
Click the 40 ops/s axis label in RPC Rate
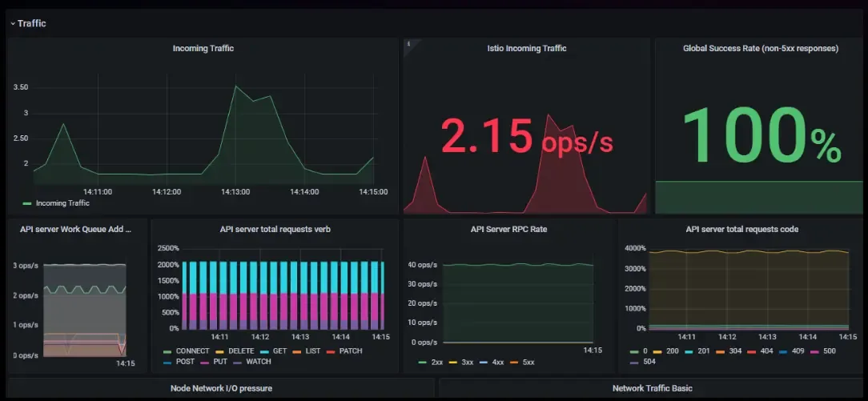424,265
